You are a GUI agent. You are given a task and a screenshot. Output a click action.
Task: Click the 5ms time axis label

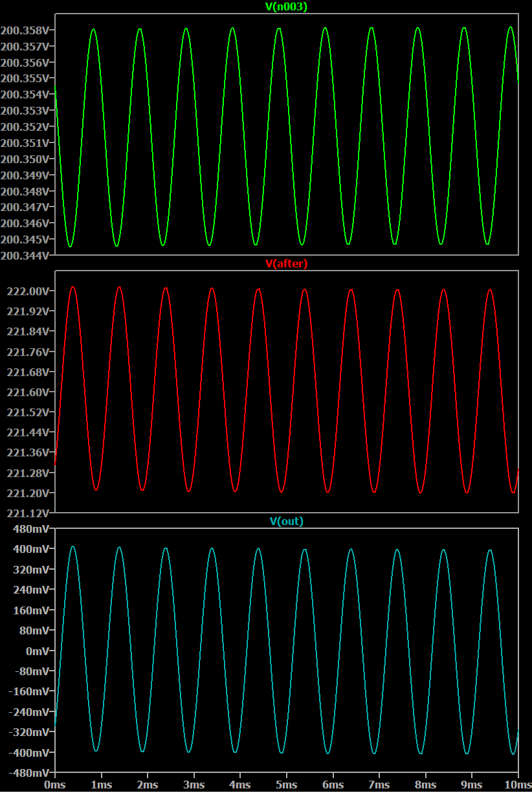click(287, 785)
